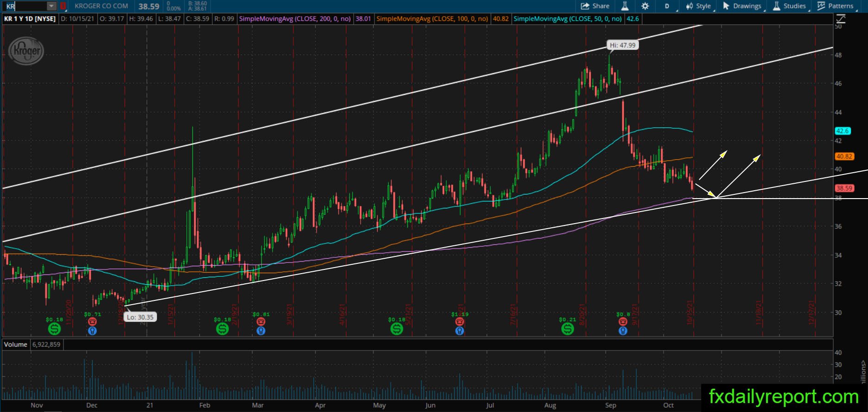Click blue lightbulb icon below the $0.8 earnings
868x412 pixels.
[623, 331]
